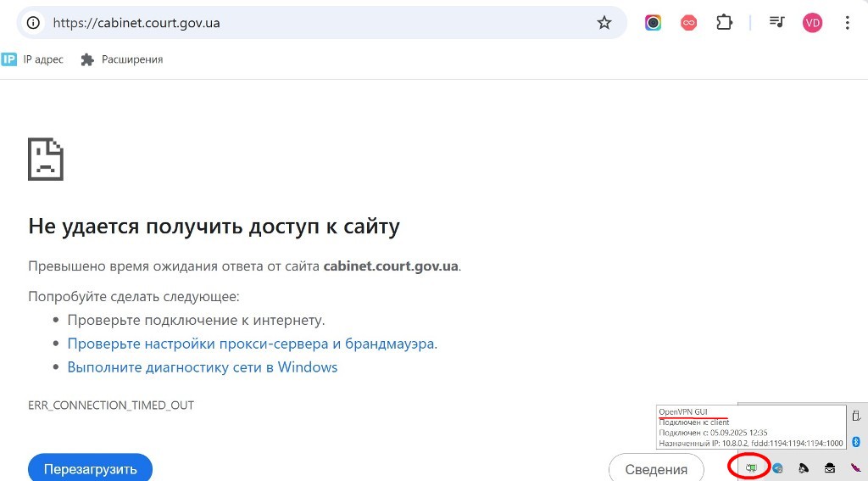Image resolution: width=868 pixels, height=481 pixels.
Task: Click the USB safely remove tray icon
Action: (x=856, y=416)
